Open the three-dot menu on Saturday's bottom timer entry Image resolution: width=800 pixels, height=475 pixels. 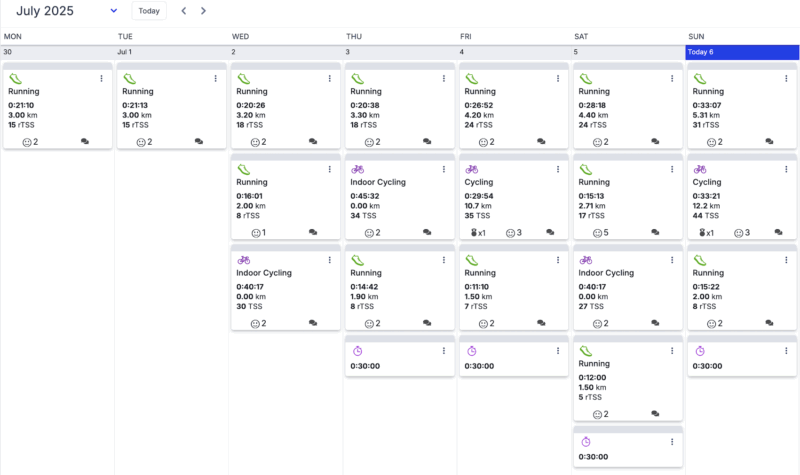[672, 442]
